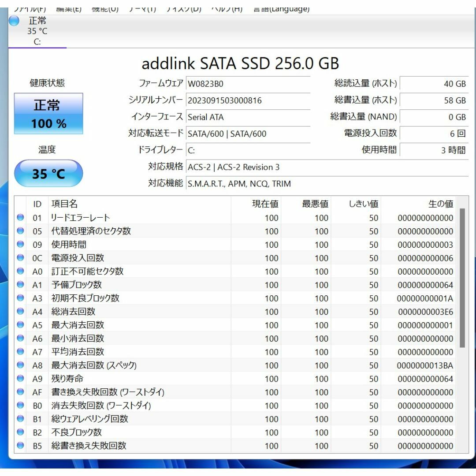Click the status circle for A3 初期不良ブロック数
Viewport: 476px width, 476px height.
coord(20,298)
